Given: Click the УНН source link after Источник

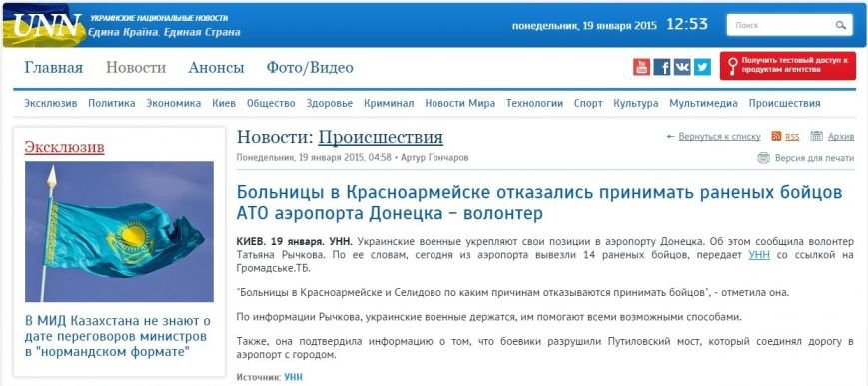Looking at the screenshot, I should click(x=294, y=377).
